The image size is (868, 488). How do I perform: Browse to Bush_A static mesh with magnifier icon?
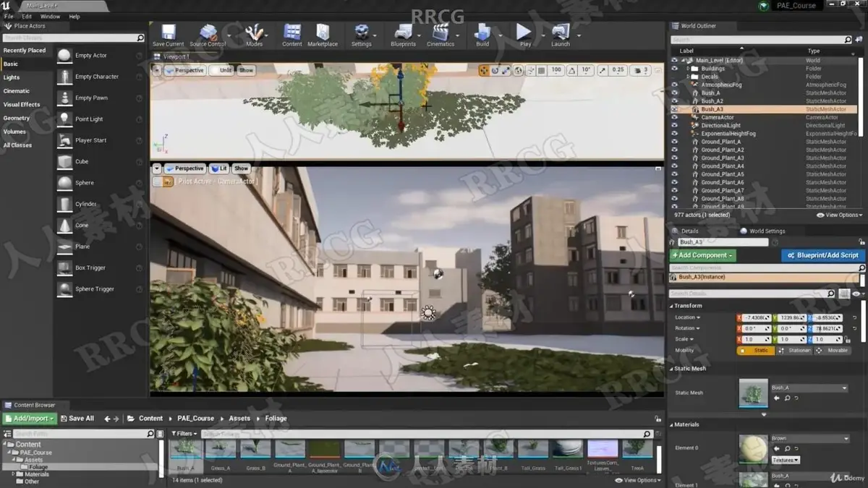pos(786,398)
